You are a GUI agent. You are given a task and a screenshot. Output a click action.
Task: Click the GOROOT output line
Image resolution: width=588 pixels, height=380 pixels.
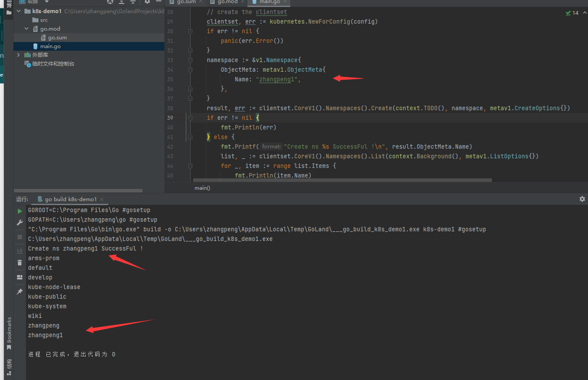[x=89, y=210]
